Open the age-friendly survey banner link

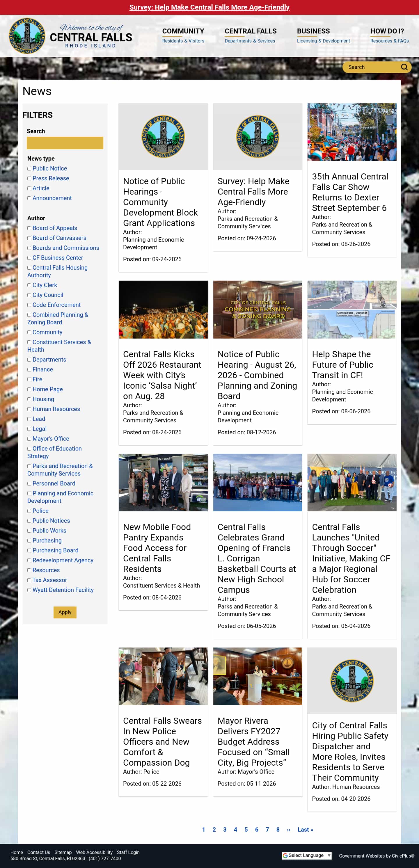pos(209,7)
